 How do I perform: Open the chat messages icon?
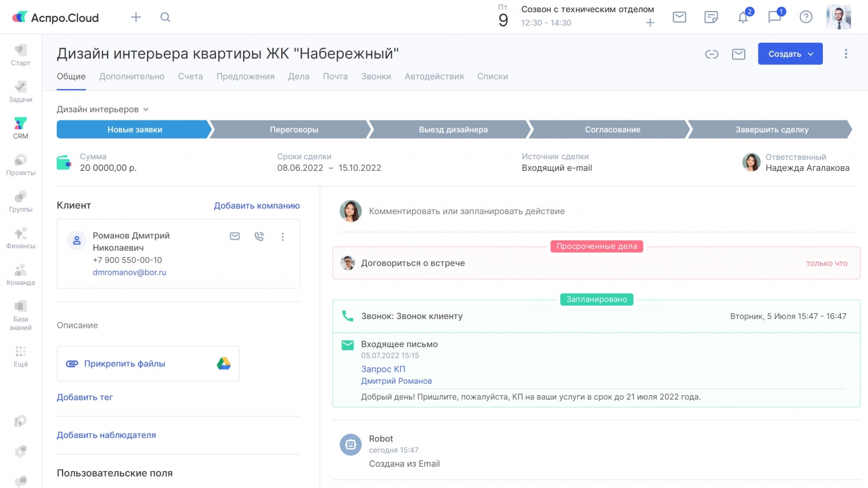click(774, 17)
